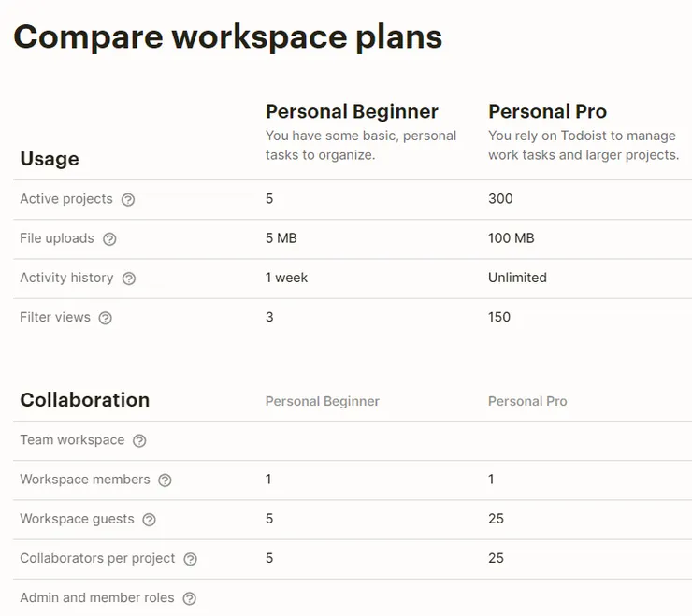Screen dimensions: 692x616
Task: Click help icon next to Active projects
Action: tap(128, 199)
